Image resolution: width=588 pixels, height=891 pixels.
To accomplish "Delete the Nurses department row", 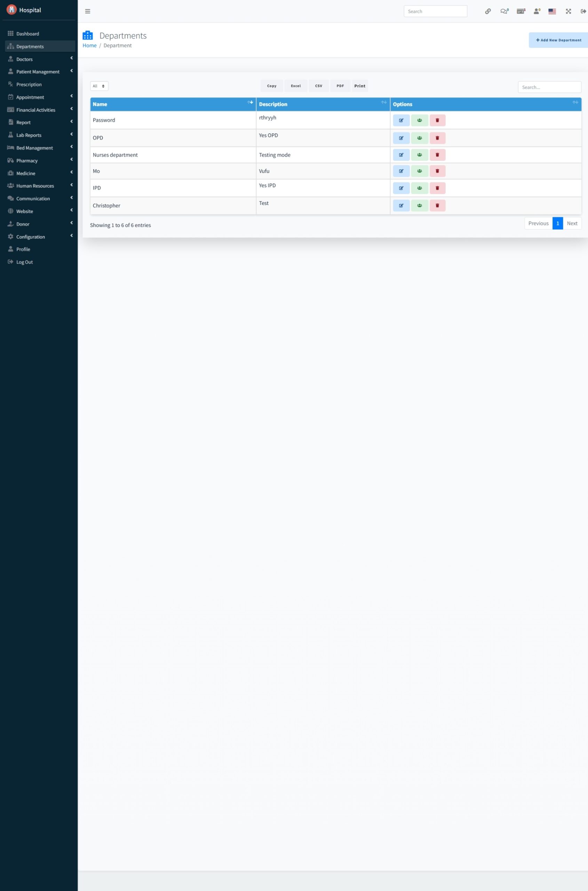I will [437, 155].
